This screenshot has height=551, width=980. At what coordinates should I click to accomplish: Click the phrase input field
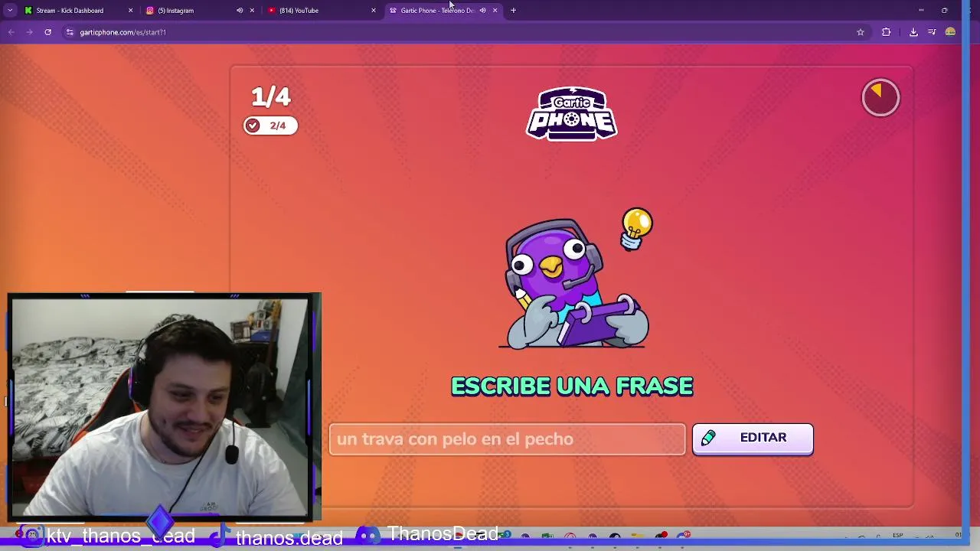(x=507, y=439)
